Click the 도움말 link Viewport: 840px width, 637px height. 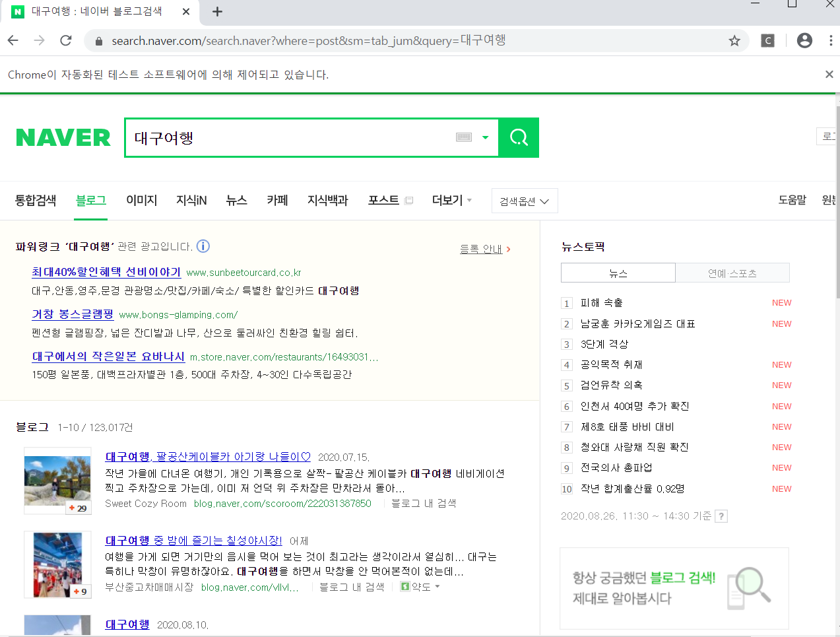[792, 200]
